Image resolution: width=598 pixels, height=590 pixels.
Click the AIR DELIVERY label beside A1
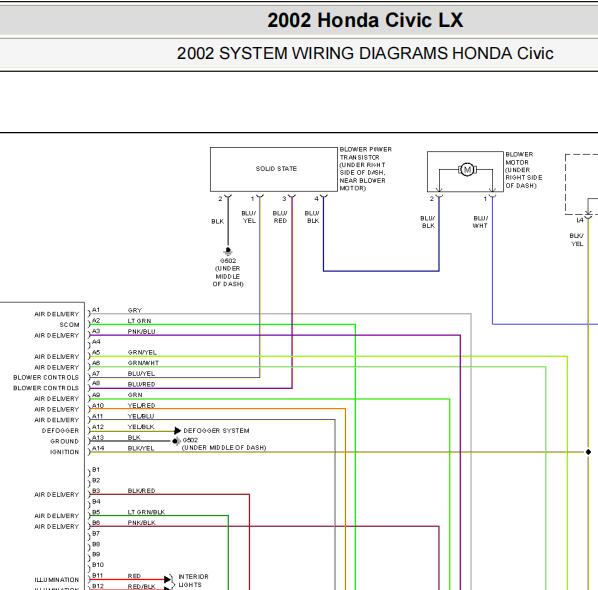pos(56,314)
